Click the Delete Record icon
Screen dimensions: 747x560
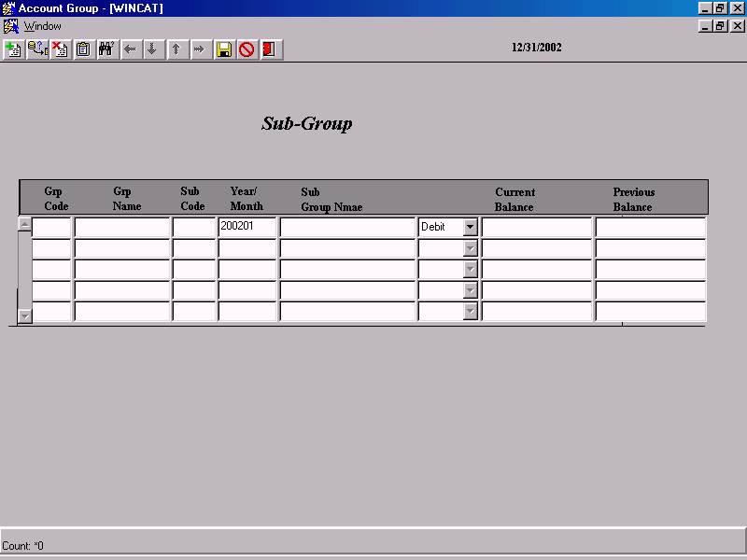click(x=60, y=49)
